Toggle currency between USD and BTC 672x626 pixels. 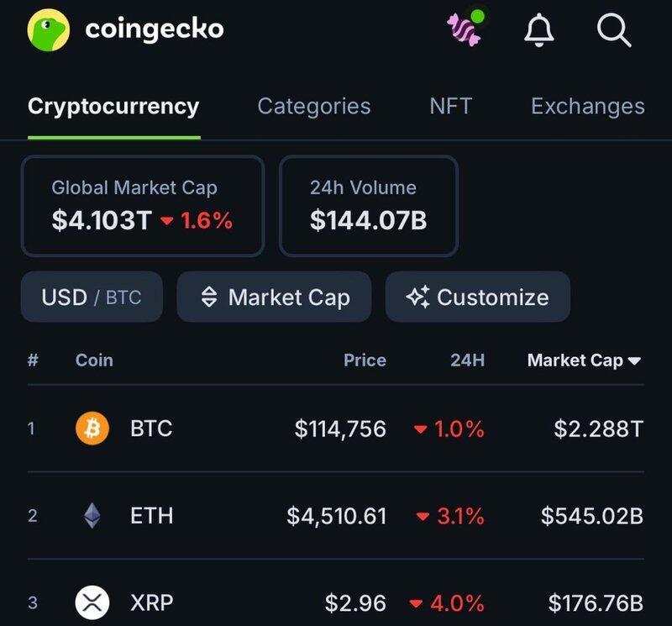click(92, 297)
